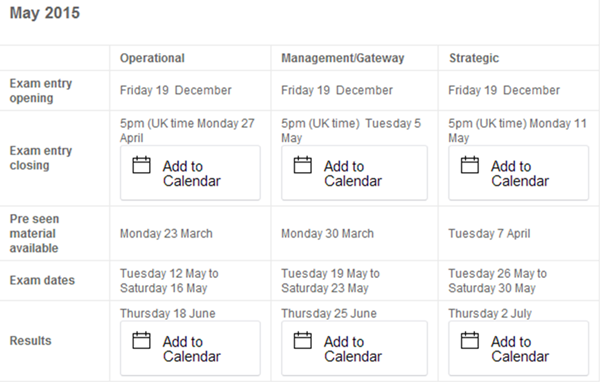Select the Strategic column header
Screen dimensions: 600x382
click(x=474, y=58)
